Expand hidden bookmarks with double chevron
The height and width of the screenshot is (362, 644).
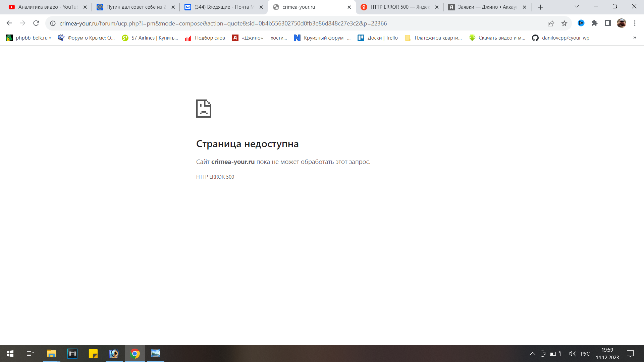click(635, 38)
